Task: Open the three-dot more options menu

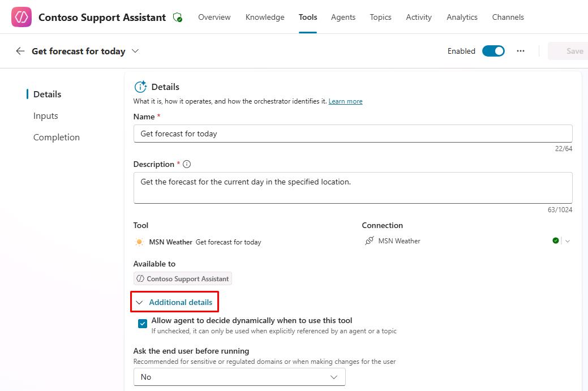Action: point(521,51)
